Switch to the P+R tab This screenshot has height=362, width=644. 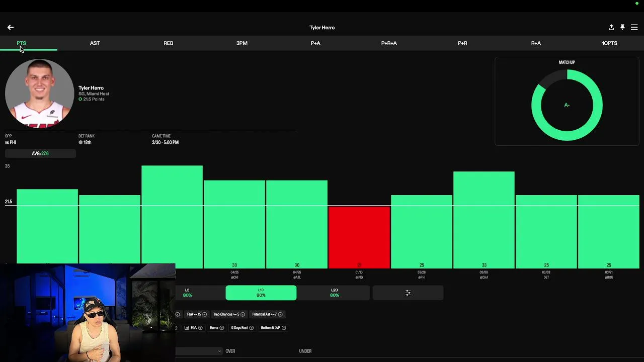click(x=462, y=43)
